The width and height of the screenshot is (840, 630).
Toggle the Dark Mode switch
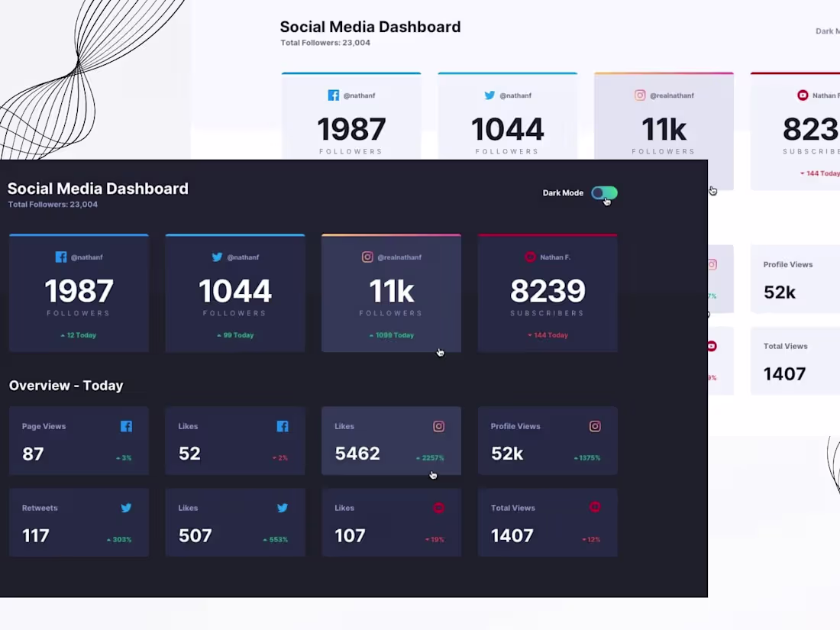(604, 192)
